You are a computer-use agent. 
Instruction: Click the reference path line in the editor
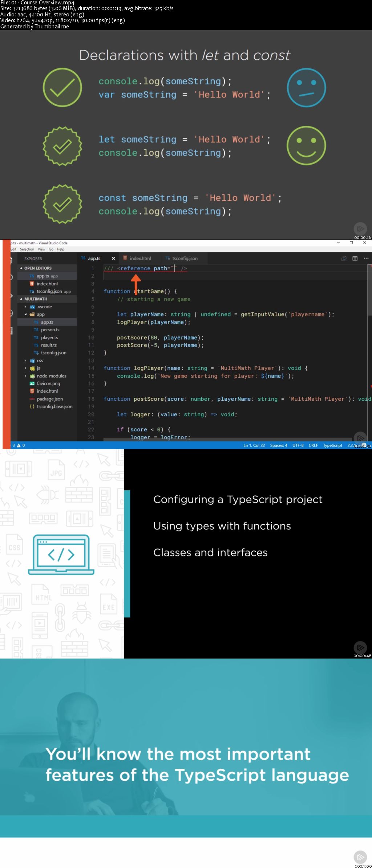point(145,268)
